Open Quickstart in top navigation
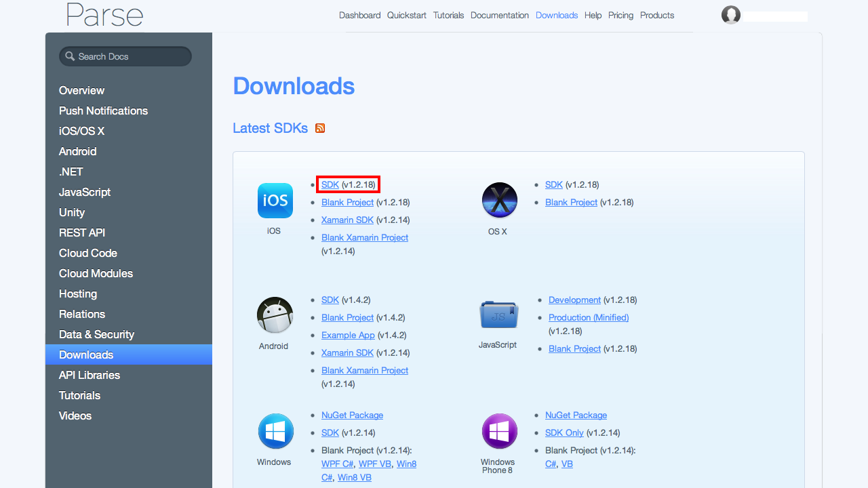The image size is (868, 488). tap(407, 15)
